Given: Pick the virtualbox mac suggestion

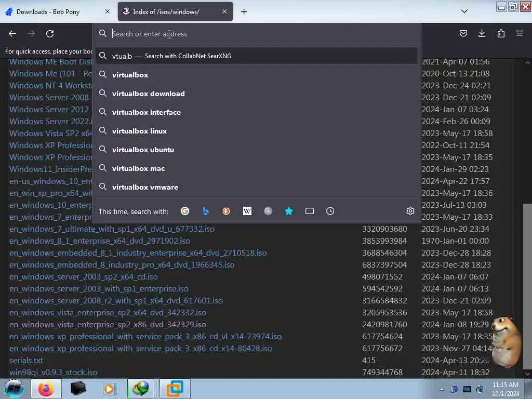Looking at the screenshot, I should click(x=257, y=168).
